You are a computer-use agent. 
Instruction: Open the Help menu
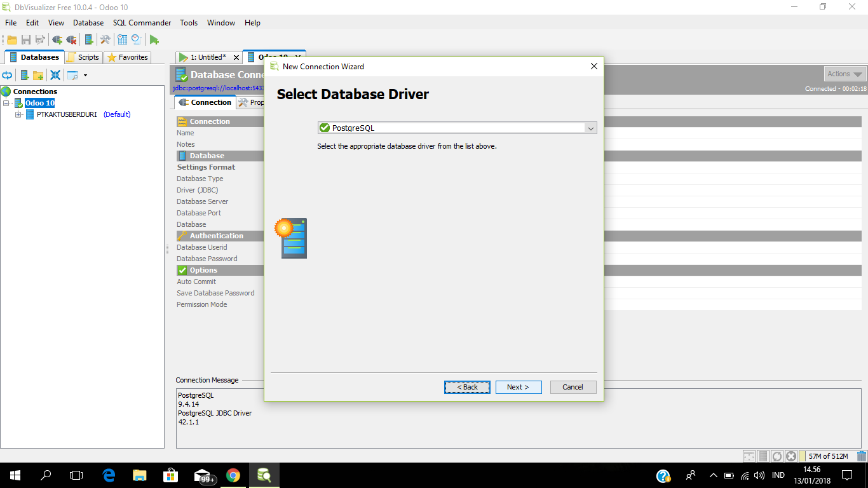pyautogui.click(x=252, y=22)
